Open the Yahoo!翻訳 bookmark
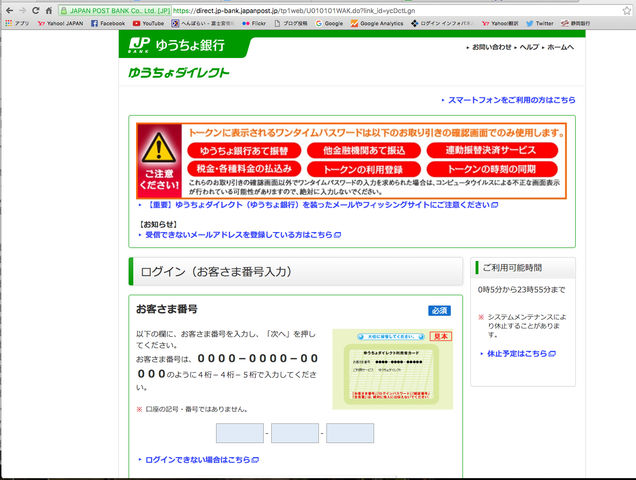636x480 pixels. pos(501,24)
